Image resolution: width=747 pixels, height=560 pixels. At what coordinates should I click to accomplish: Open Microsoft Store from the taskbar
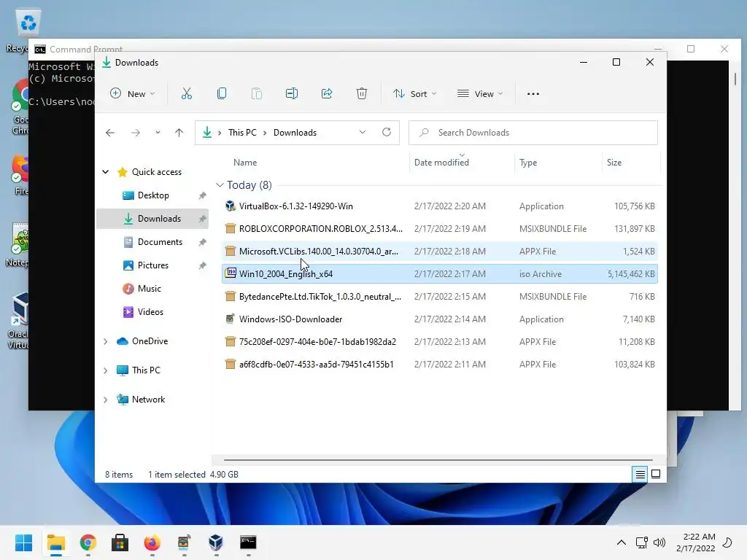point(120,542)
